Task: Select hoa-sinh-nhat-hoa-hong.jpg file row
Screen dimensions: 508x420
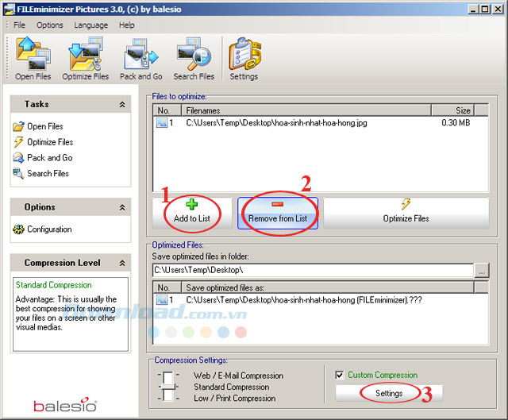Action: (321, 123)
